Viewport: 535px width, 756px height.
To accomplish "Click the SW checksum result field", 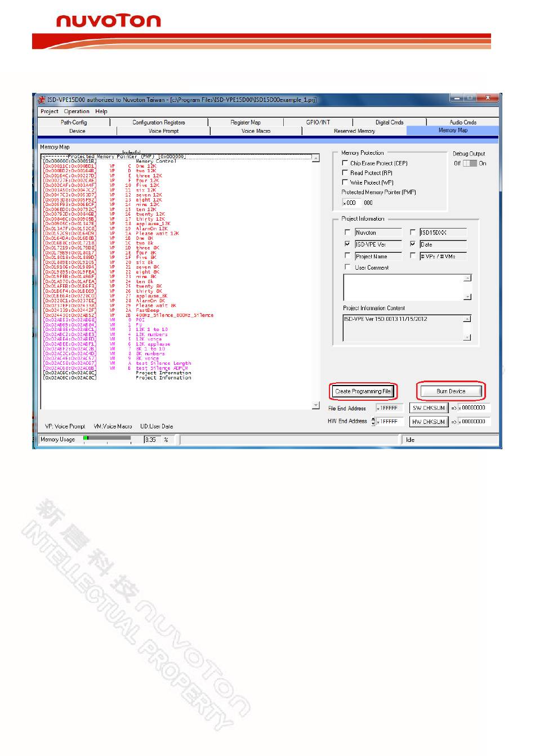I will 474,408.
